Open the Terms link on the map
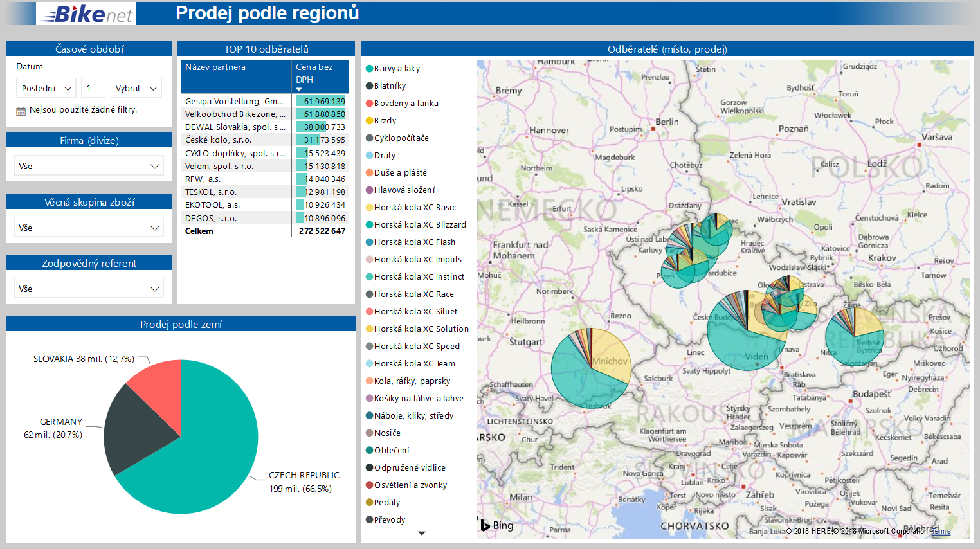980x549 pixels. tap(941, 531)
